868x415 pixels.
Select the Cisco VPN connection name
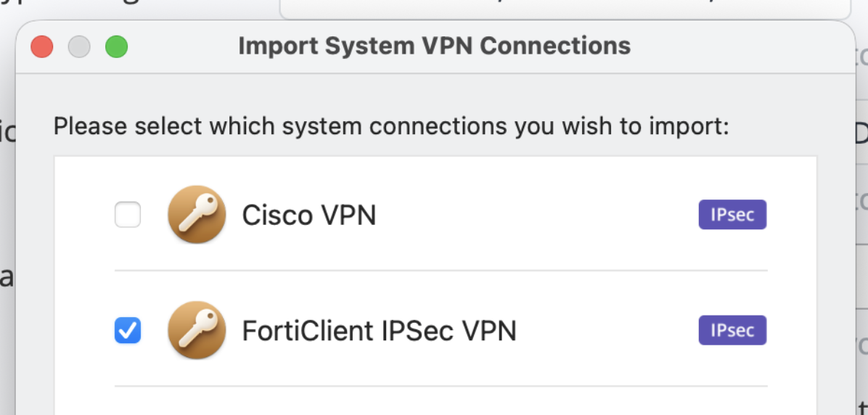click(309, 215)
